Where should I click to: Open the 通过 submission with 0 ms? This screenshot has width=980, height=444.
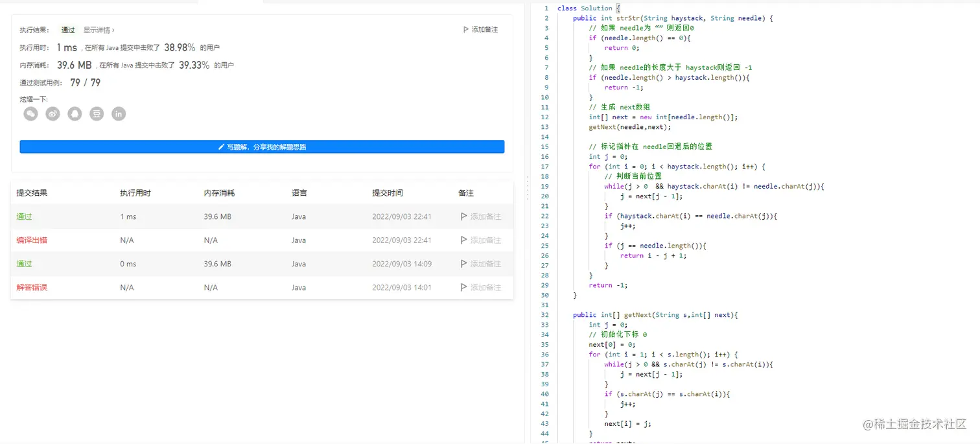click(x=24, y=264)
